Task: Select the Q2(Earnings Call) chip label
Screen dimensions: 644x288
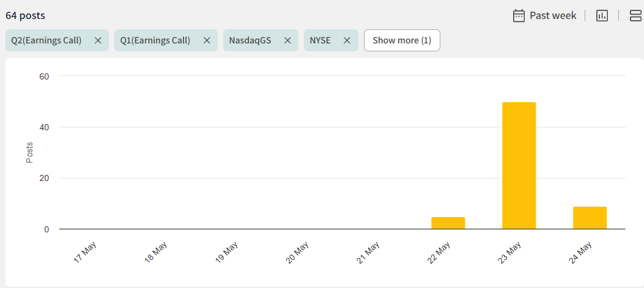Action: (46, 40)
